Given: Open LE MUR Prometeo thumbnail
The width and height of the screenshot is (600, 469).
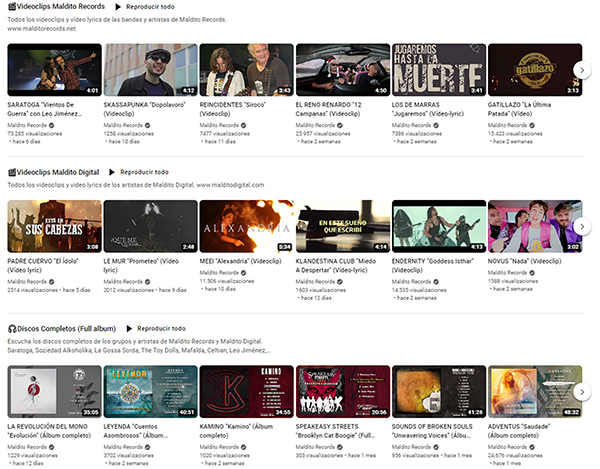Looking at the screenshot, I should [151, 226].
